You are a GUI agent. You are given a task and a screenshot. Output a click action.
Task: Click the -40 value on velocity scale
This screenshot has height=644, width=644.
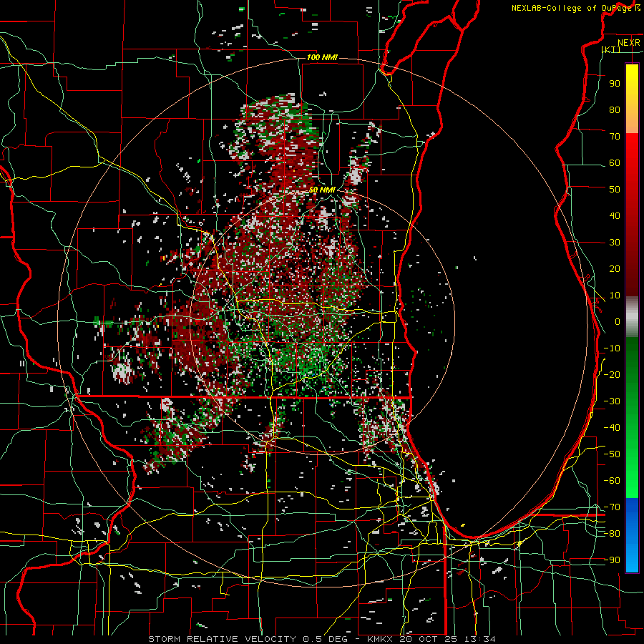[x=612, y=428]
